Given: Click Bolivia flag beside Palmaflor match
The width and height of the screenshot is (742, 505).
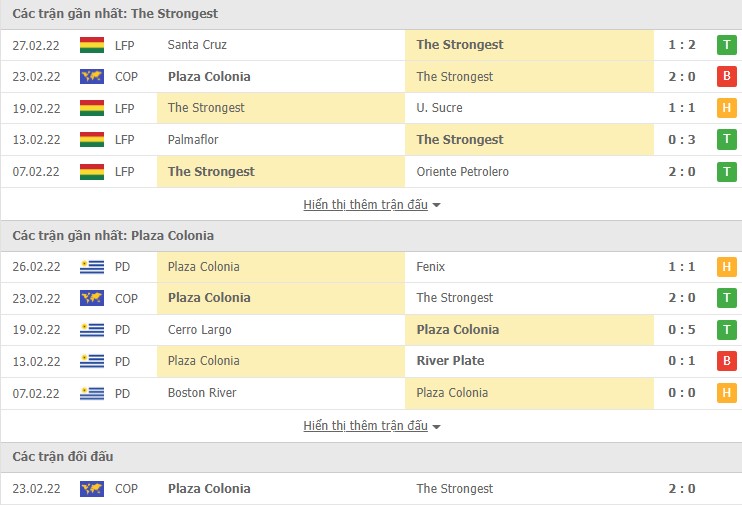Looking at the screenshot, I should click(x=92, y=140).
